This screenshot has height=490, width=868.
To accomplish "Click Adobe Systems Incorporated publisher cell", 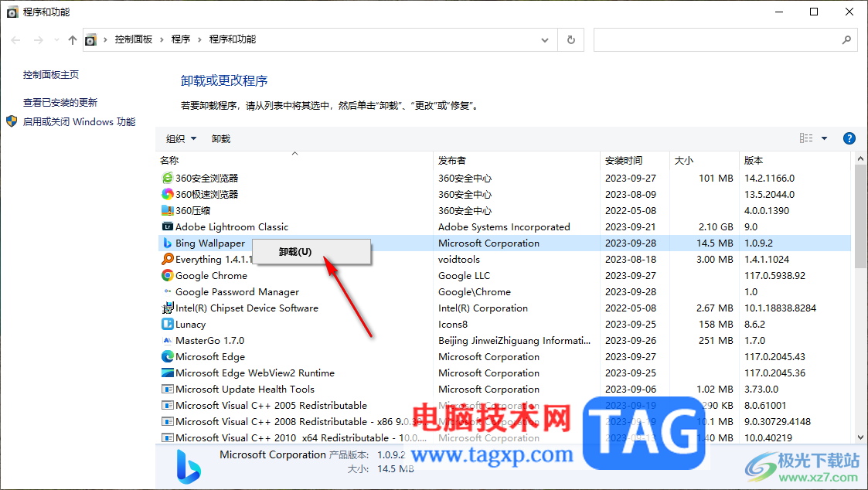I will (x=504, y=227).
